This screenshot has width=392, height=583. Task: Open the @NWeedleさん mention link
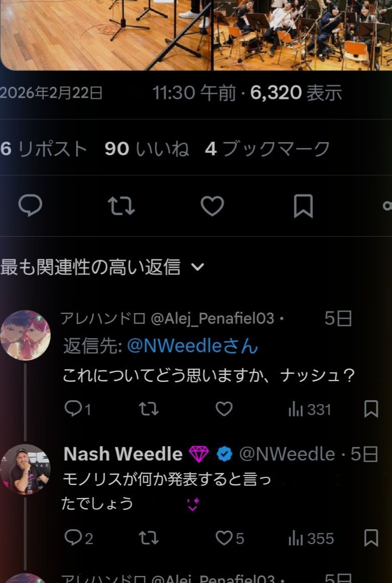click(192, 346)
